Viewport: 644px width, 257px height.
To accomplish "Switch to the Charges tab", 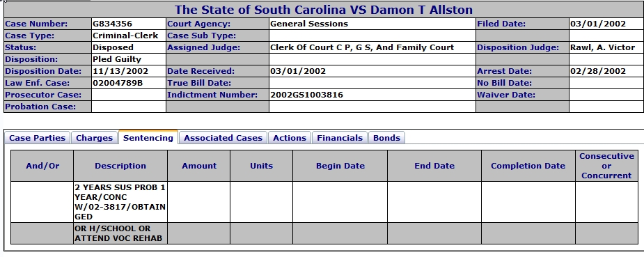I will (95, 138).
